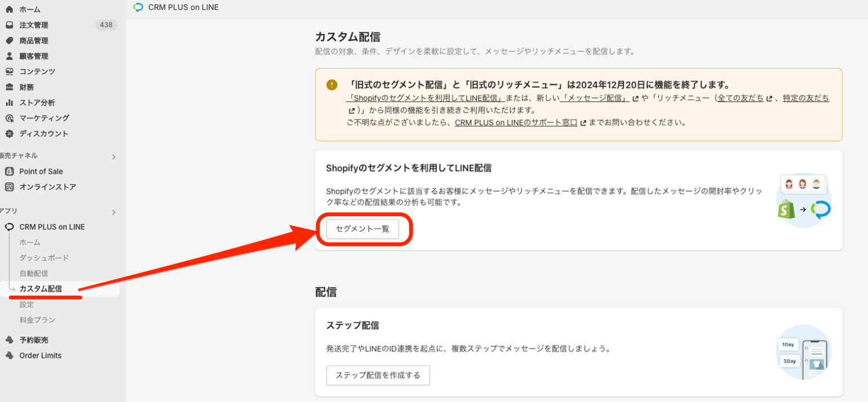868x402 pixels.
Task: Click external-link icon after 全ての友だち
Action: [769, 99]
